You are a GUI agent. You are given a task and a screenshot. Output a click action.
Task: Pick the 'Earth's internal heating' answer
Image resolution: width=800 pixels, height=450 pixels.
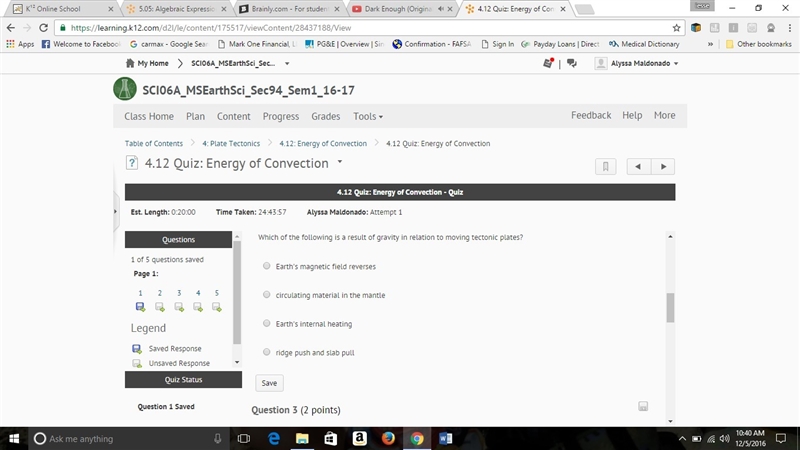click(x=266, y=323)
